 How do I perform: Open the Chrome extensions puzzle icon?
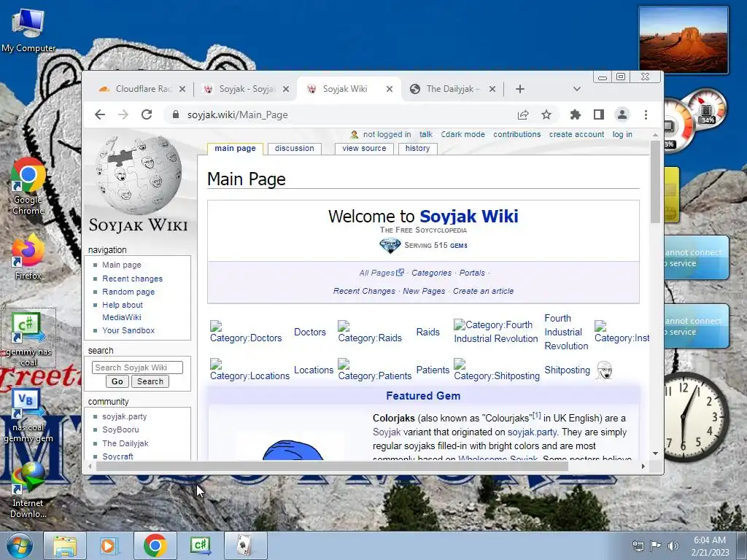tap(576, 114)
